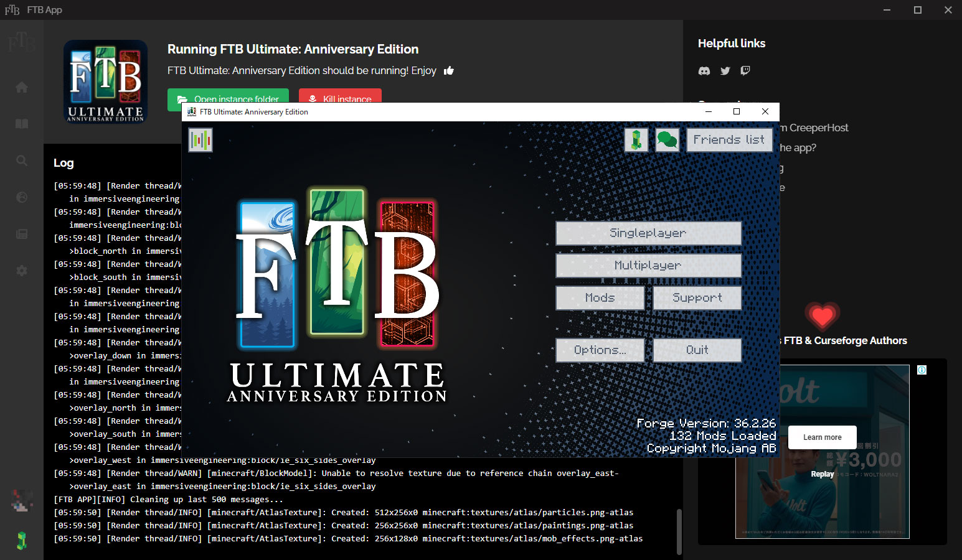Click the 'Running FTB Ultimate: Anniversary Edition' title
The width and height of the screenshot is (962, 560).
[293, 49]
